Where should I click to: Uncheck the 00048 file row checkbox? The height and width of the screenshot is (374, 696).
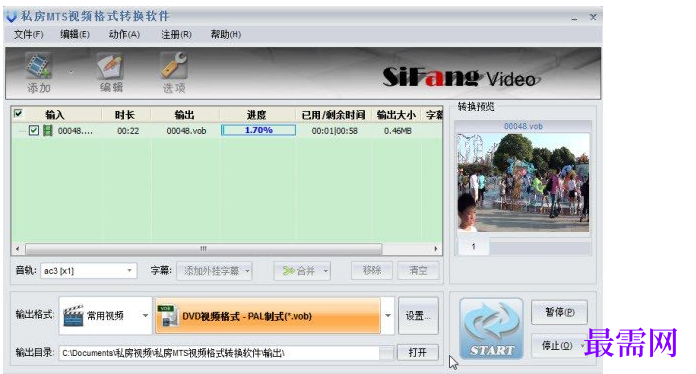pos(34,130)
